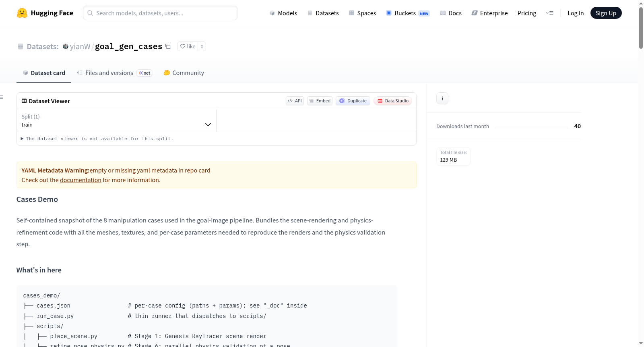This screenshot has height=347, width=644.
Task: Expand the dataset viewer not available message
Action: point(97,139)
